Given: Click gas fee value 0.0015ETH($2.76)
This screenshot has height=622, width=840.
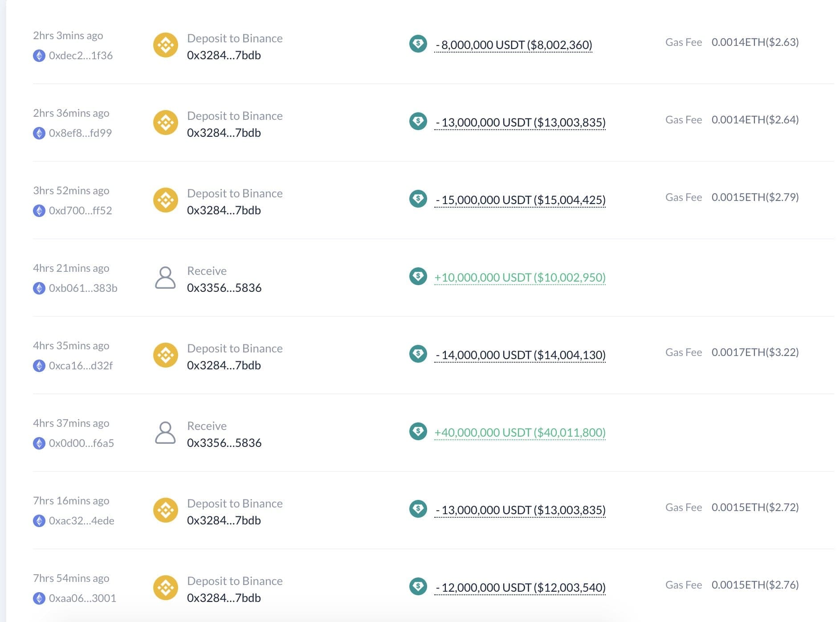Looking at the screenshot, I should [x=755, y=585].
